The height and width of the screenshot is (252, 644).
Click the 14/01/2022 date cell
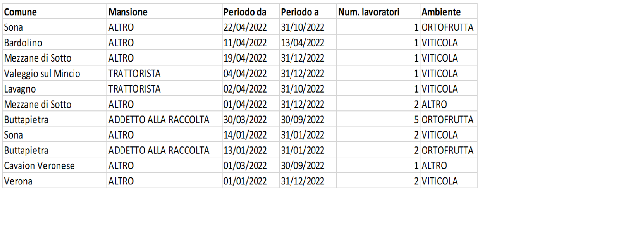[x=251, y=135]
